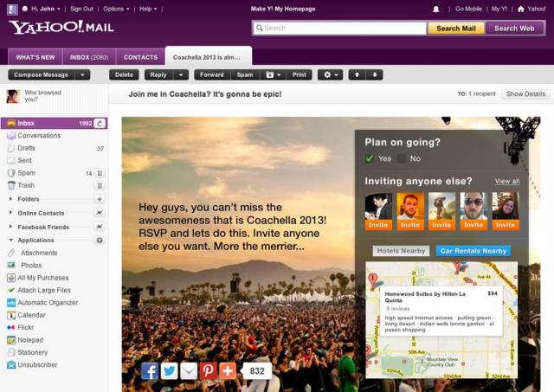Mark the email as Spam
Viewport: 554px width, 392px height.
(x=245, y=75)
